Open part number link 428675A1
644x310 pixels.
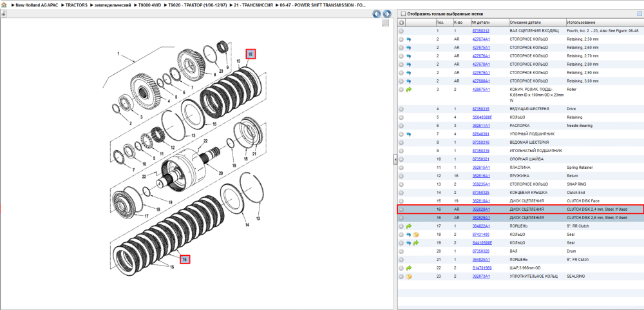coord(481,89)
